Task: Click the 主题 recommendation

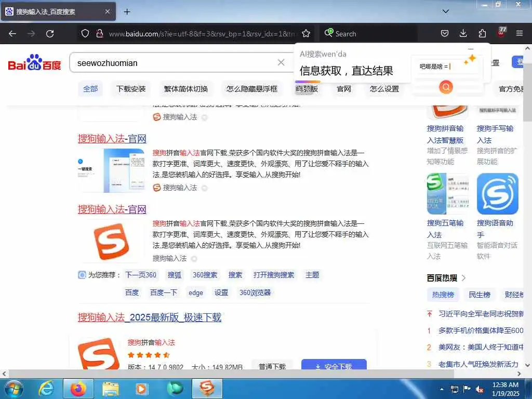Action: click(312, 275)
